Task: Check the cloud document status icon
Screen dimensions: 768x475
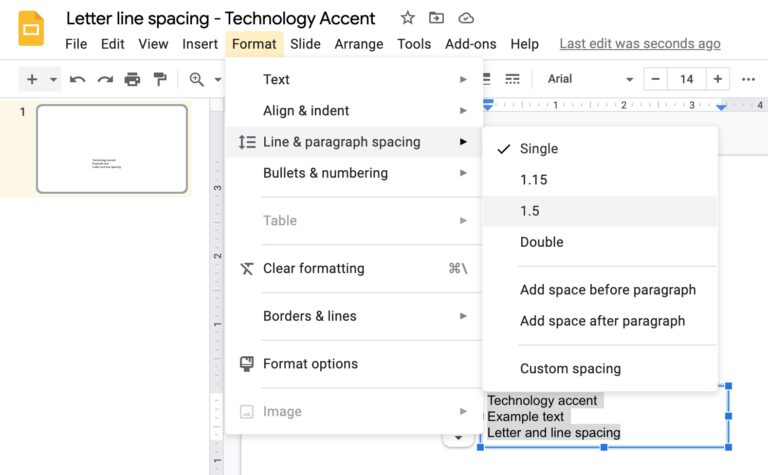Action: coord(466,18)
